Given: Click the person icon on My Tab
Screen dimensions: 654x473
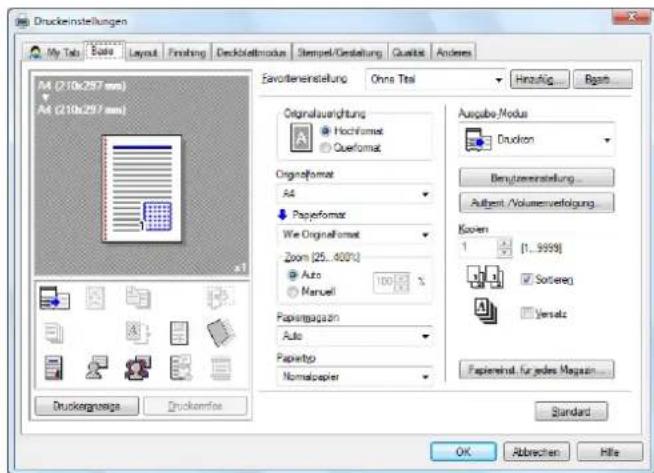Looking at the screenshot, I should click(36, 53).
